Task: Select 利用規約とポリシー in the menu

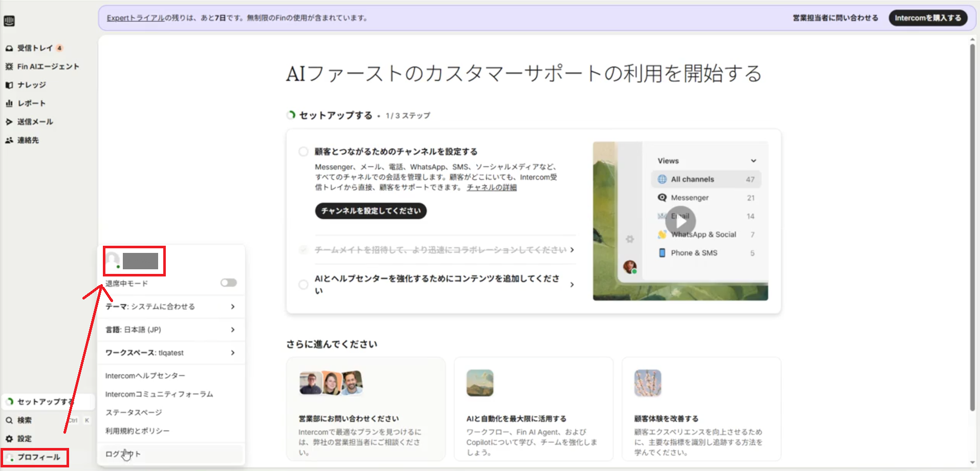Action: pos(137,431)
